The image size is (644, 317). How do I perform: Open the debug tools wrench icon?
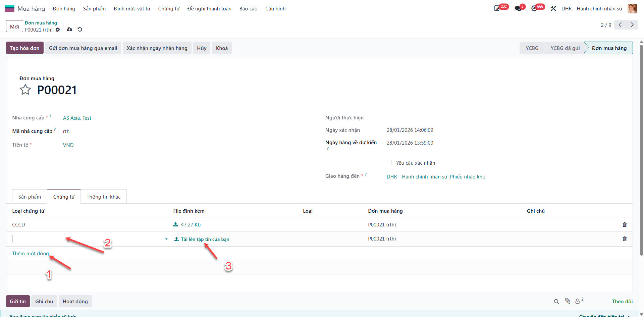(x=553, y=8)
